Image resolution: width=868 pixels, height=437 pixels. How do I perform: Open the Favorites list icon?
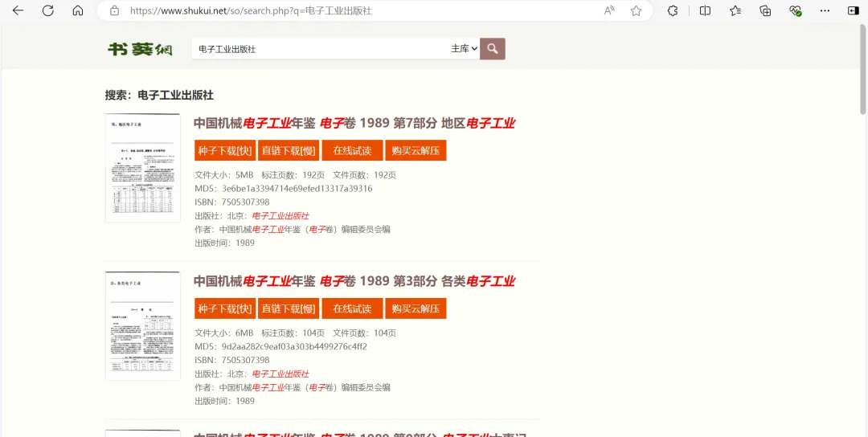(x=735, y=10)
